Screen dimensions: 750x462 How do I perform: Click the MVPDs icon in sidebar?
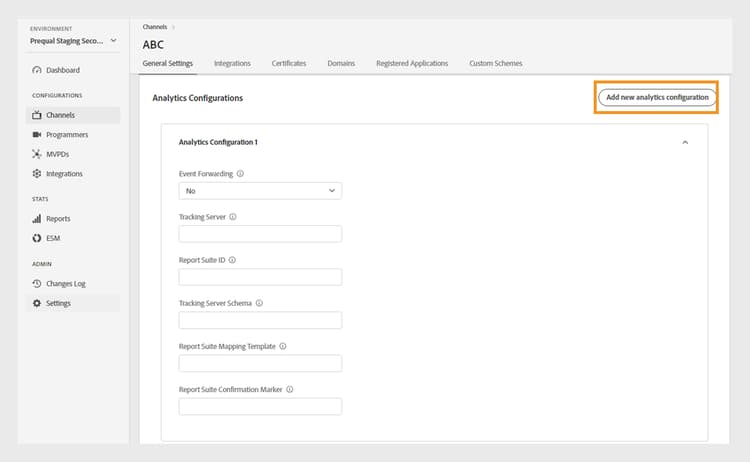(37, 154)
